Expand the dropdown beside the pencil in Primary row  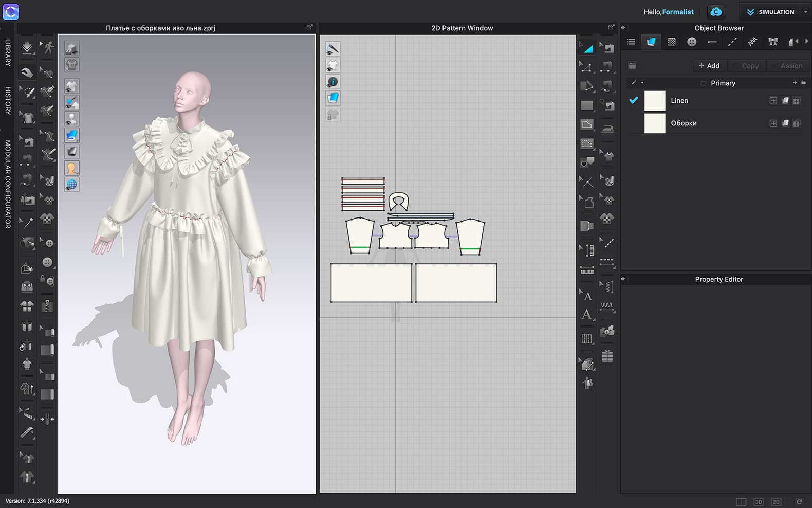pyautogui.click(x=642, y=83)
